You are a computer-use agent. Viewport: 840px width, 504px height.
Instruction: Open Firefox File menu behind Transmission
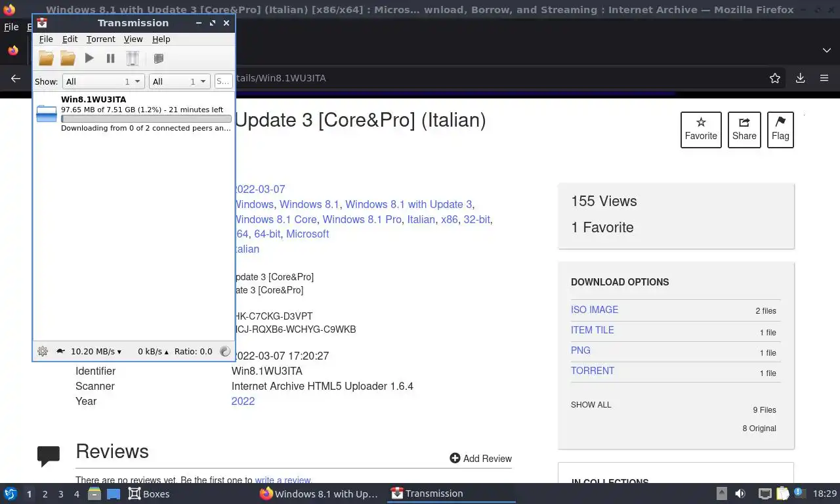click(x=11, y=27)
